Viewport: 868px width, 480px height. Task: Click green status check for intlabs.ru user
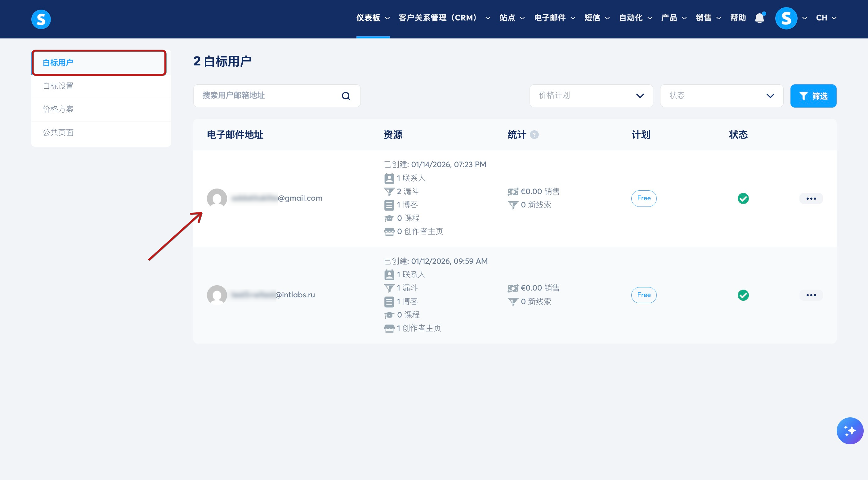pos(743,295)
